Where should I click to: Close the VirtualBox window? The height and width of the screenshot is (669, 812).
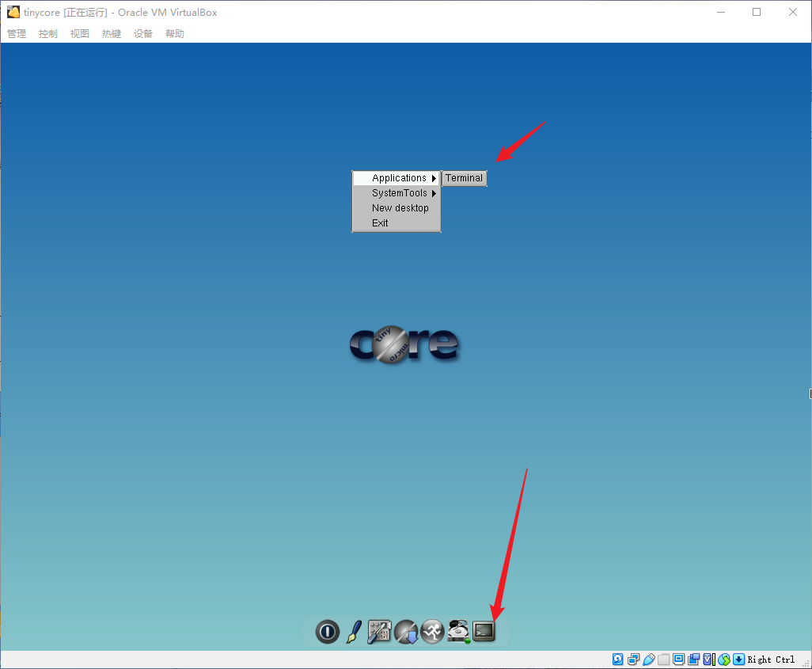[793, 12]
